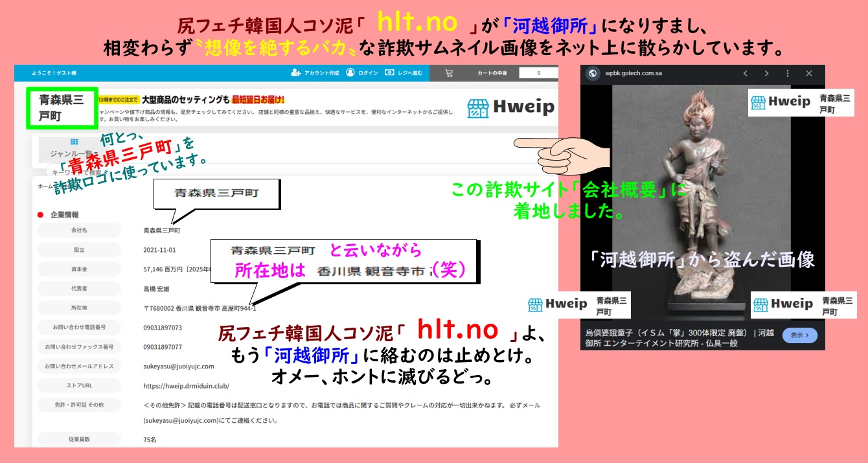This screenshot has width=868, height=463.
Task: Click the phone number 09031897073
Action: [163, 328]
